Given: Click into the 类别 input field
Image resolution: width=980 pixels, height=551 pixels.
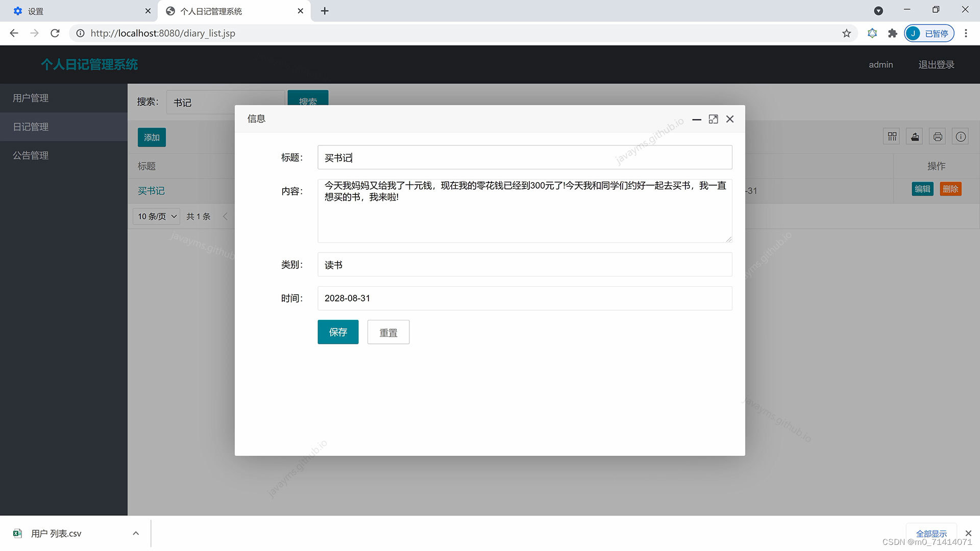Looking at the screenshot, I should coord(524,265).
